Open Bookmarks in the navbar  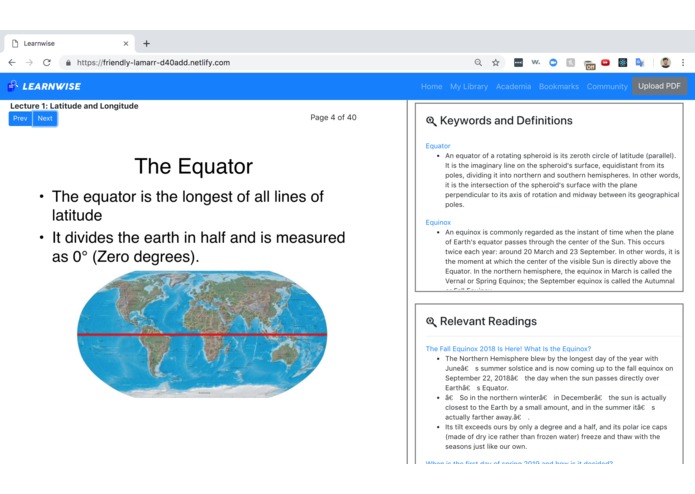[x=558, y=86]
